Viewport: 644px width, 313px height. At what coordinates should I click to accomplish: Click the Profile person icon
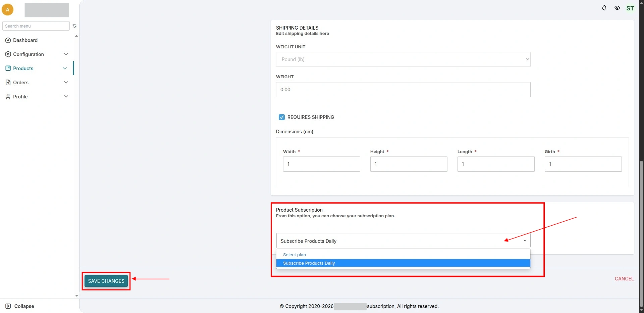(8, 97)
